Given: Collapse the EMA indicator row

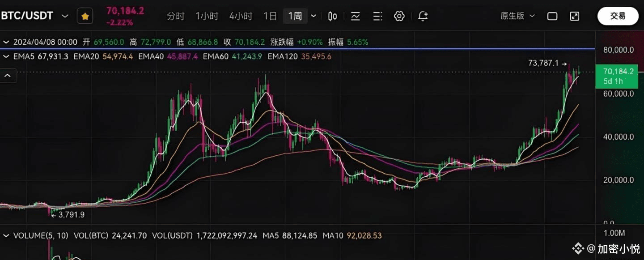Looking at the screenshot, I should (6, 56).
